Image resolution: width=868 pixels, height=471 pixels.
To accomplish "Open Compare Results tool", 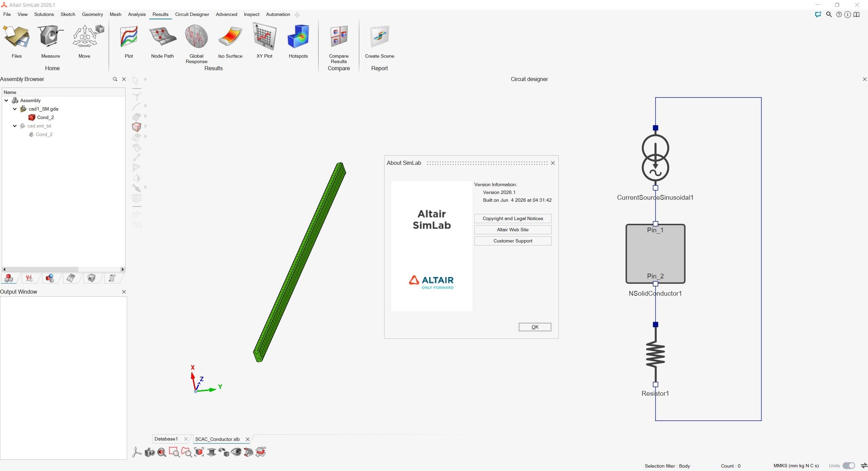I will click(x=339, y=44).
